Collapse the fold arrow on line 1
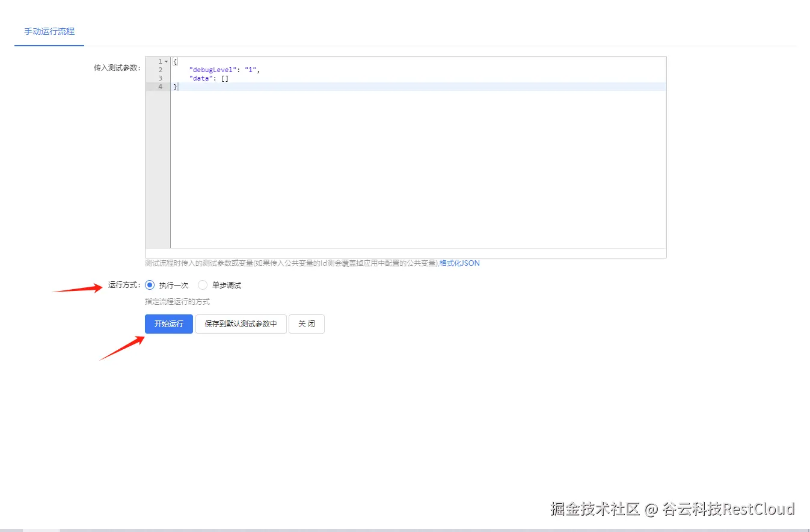810x532 pixels. pyautogui.click(x=166, y=61)
